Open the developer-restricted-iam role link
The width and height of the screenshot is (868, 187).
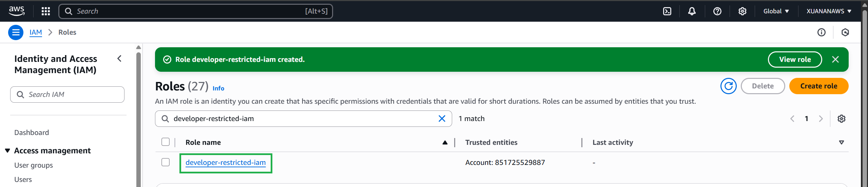[226, 163]
